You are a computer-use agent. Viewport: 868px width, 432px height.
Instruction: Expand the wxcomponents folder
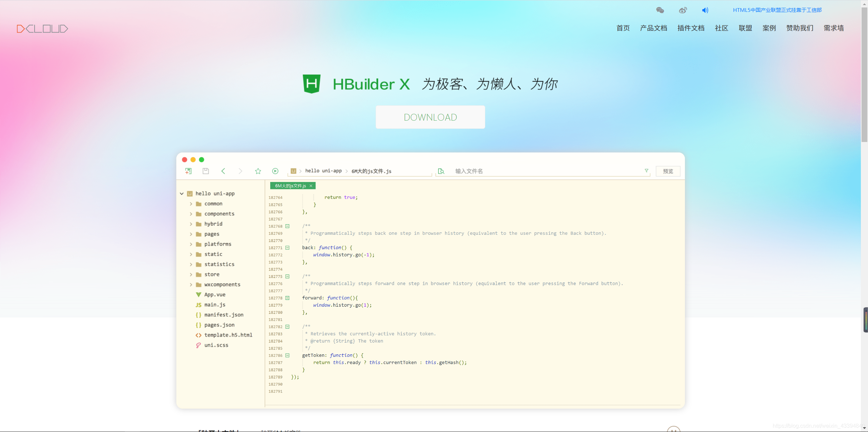pos(191,285)
